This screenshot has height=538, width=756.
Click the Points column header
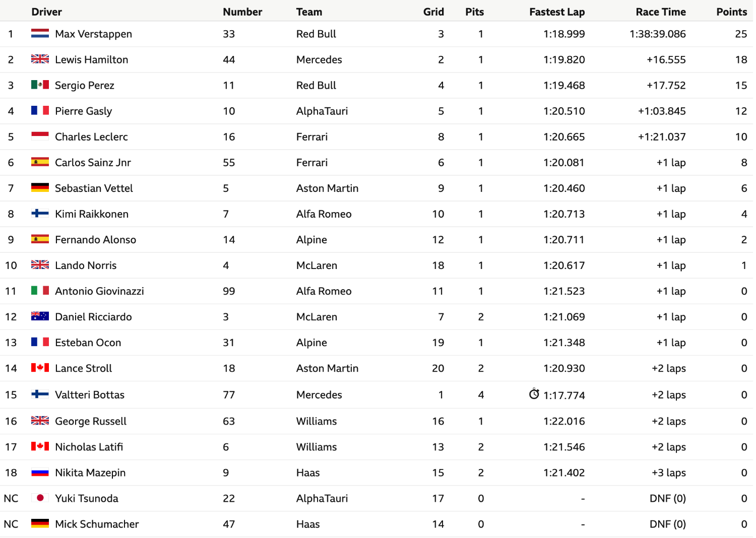(731, 12)
